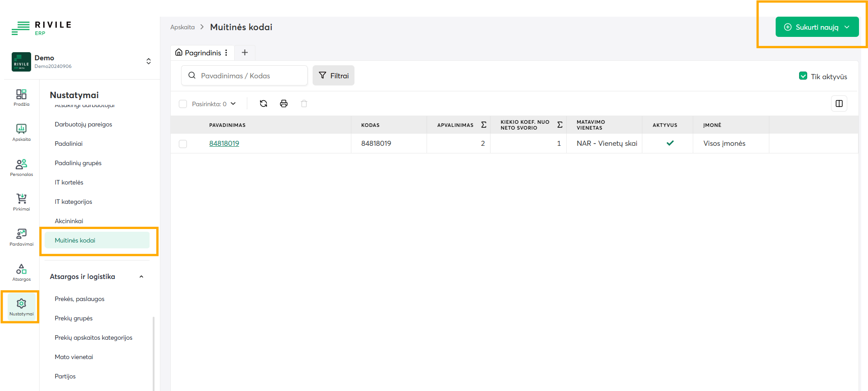
Task: Open column layout settings icon
Action: tap(839, 104)
